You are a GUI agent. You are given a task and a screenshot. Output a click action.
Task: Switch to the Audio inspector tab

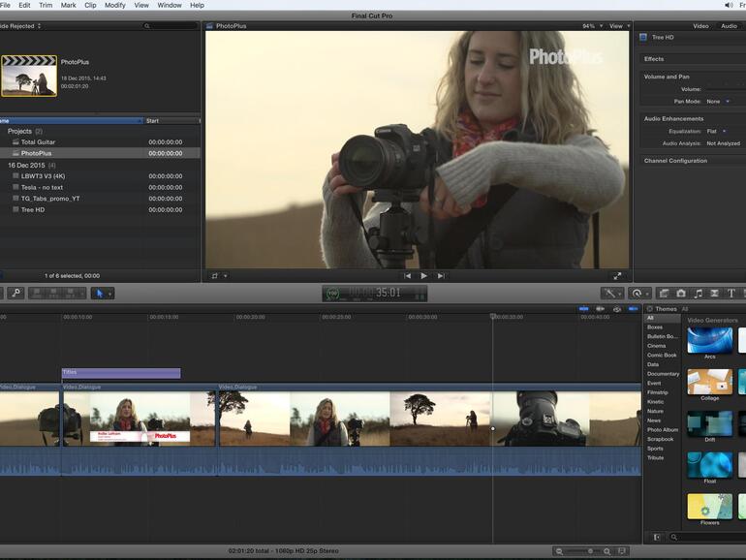point(729,26)
